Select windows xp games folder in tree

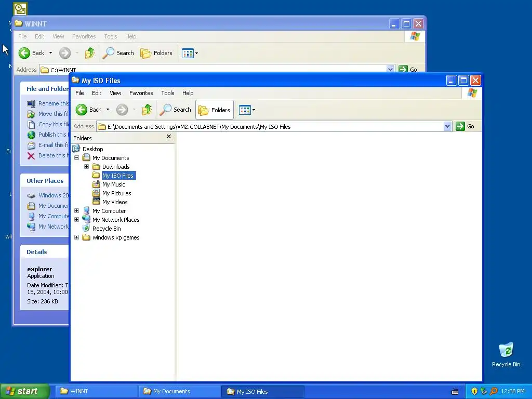coord(116,237)
